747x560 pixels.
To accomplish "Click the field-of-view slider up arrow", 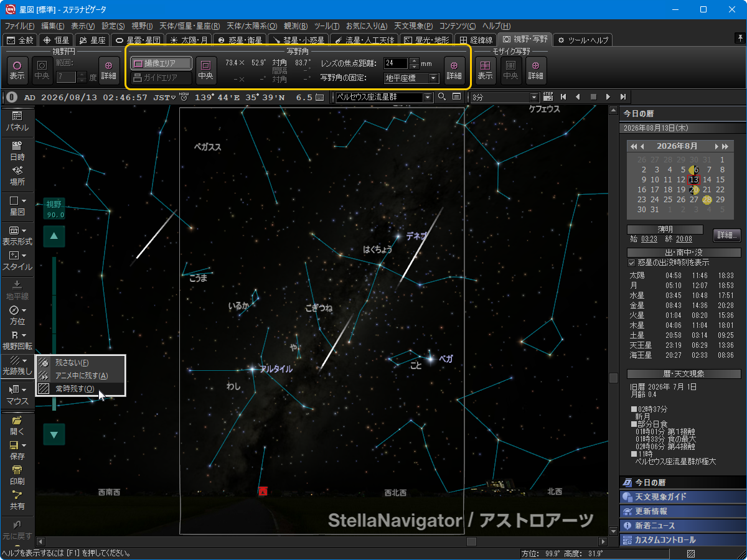I will [54, 236].
